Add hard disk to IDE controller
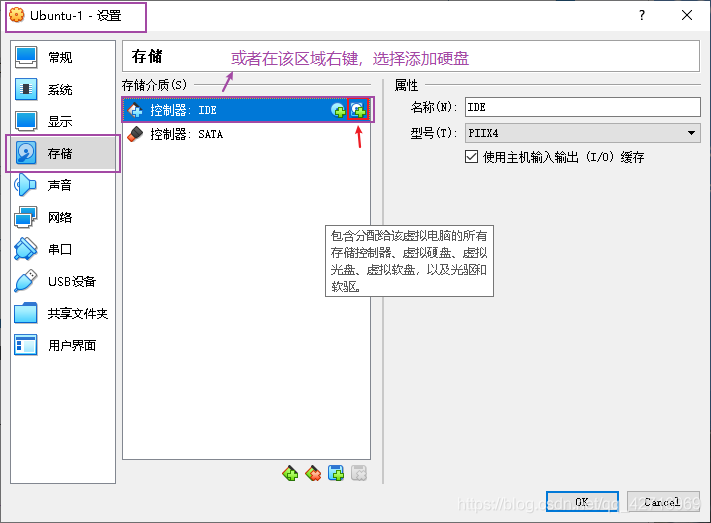 click(358, 110)
